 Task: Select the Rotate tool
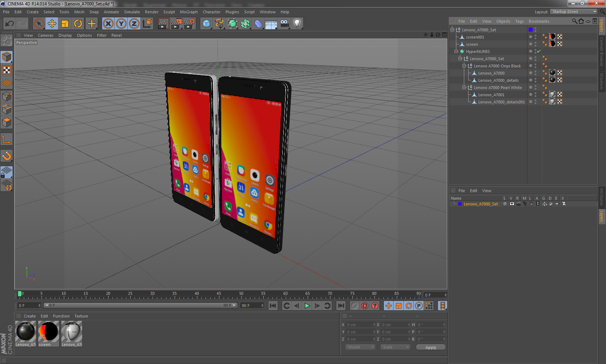coord(78,24)
